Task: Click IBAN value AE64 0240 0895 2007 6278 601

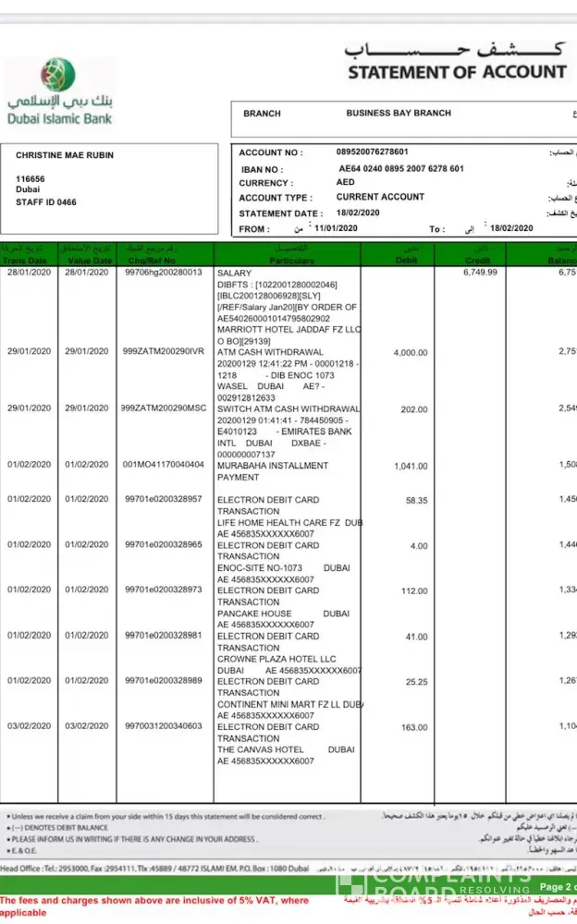Action: pos(401,168)
